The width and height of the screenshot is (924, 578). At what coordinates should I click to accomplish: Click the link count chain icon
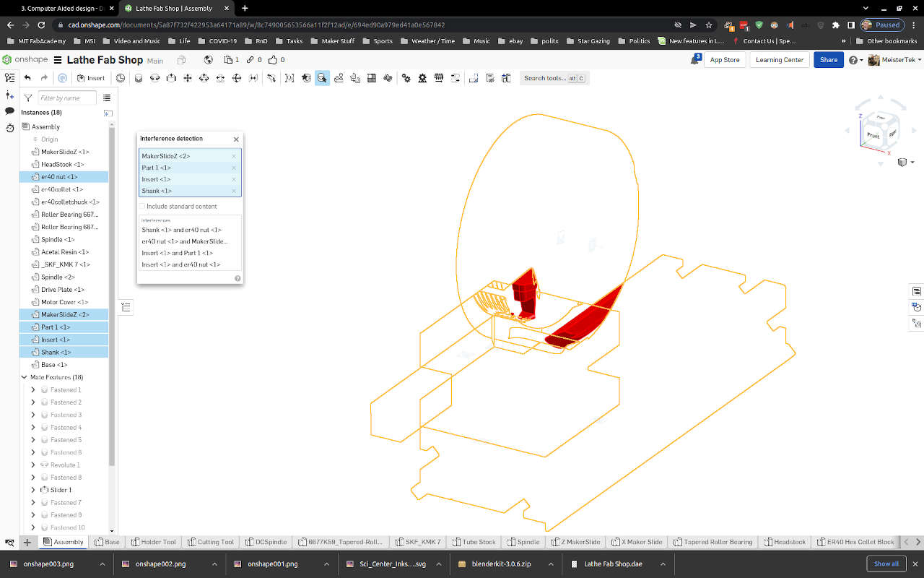point(250,60)
